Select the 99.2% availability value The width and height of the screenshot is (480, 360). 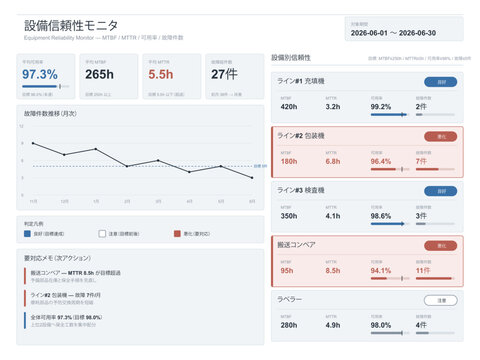[381, 107]
